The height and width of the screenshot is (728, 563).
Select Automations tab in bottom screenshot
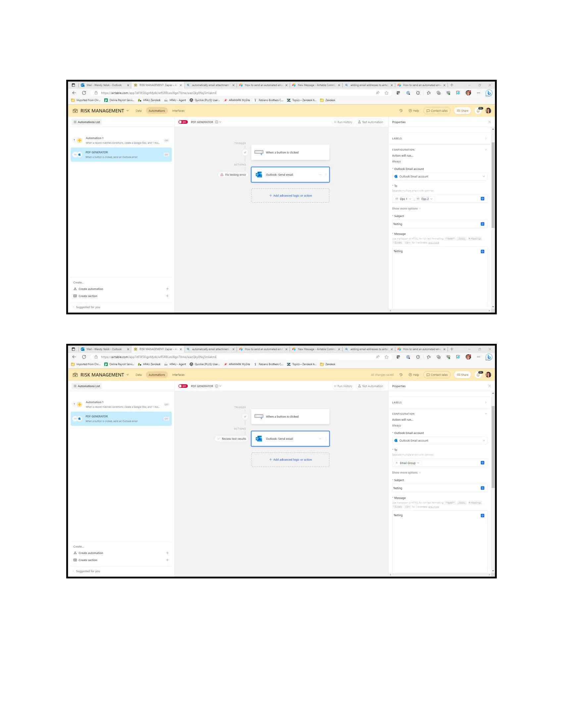[x=157, y=375]
